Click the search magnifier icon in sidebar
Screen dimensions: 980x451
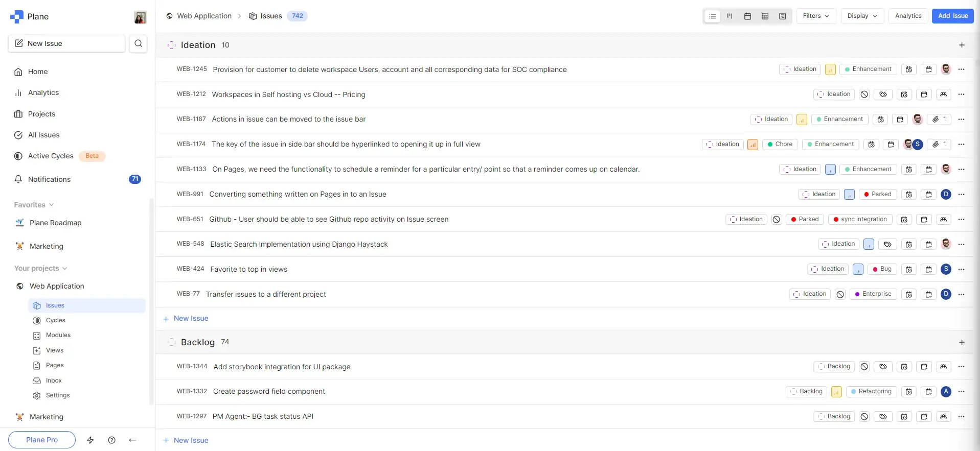[x=138, y=43]
